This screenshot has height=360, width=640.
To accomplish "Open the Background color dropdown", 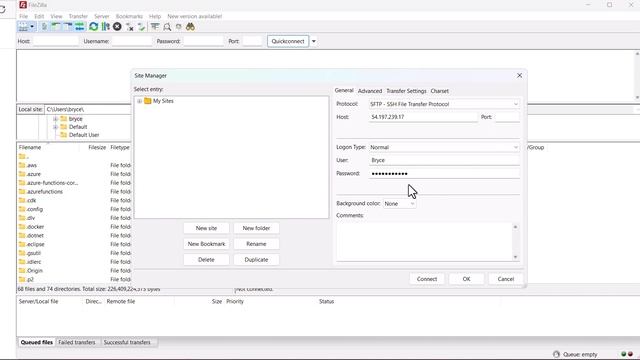I will coord(399,203).
